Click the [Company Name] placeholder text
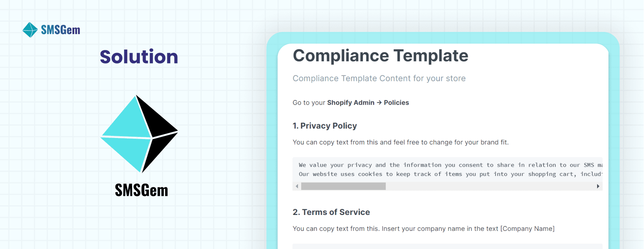 527,228
